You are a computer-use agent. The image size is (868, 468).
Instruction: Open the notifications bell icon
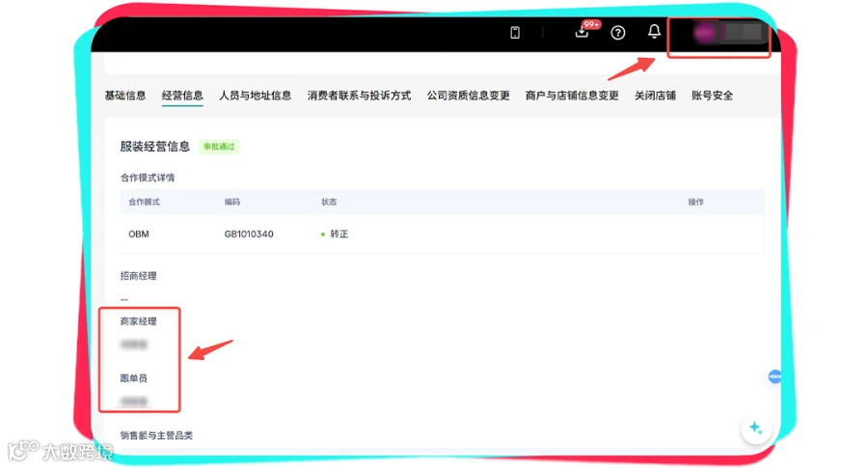click(x=654, y=32)
